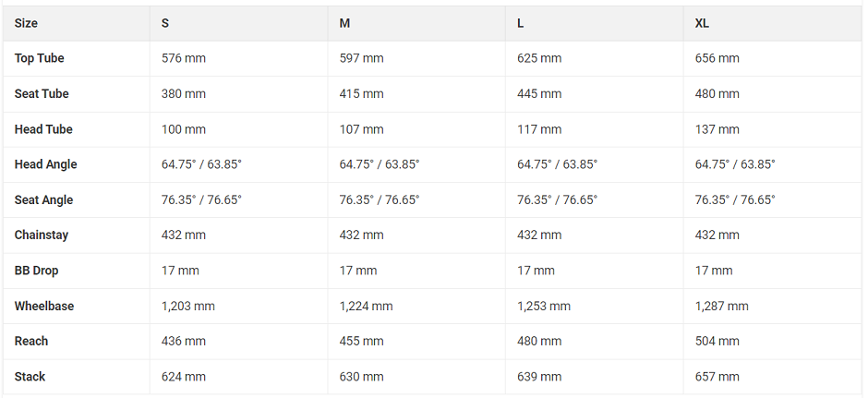Viewport: 868px width, 398px height.
Task: Select the S size column header
Action: coord(165,23)
